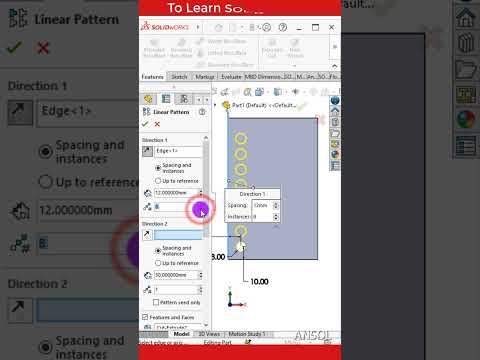Viewport: 480px width, 360px height.
Task: Toggle Features and Faces checkbox
Action: [145, 317]
